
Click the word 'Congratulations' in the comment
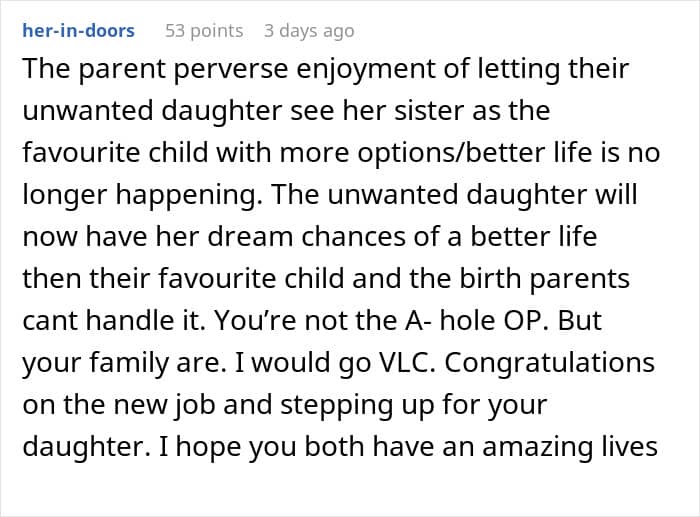pyautogui.click(x=550, y=363)
